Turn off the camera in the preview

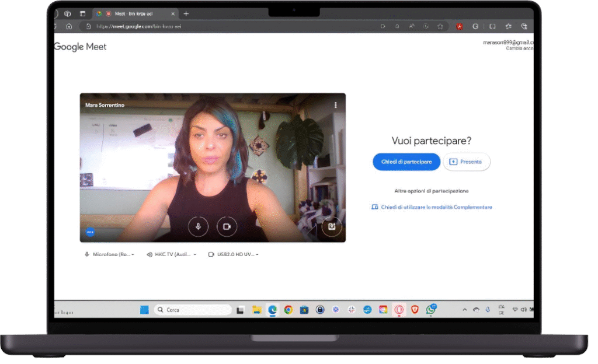(227, 226)
